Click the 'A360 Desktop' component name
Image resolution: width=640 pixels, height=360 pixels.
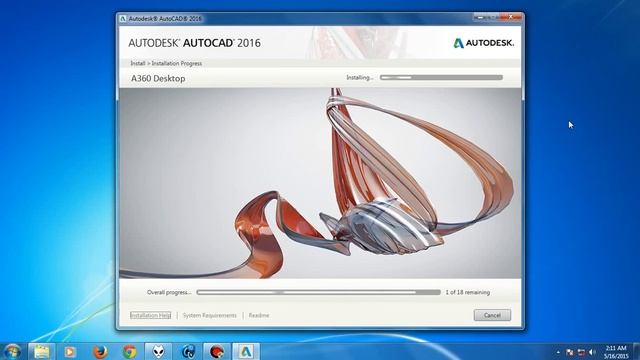(158, 78)
